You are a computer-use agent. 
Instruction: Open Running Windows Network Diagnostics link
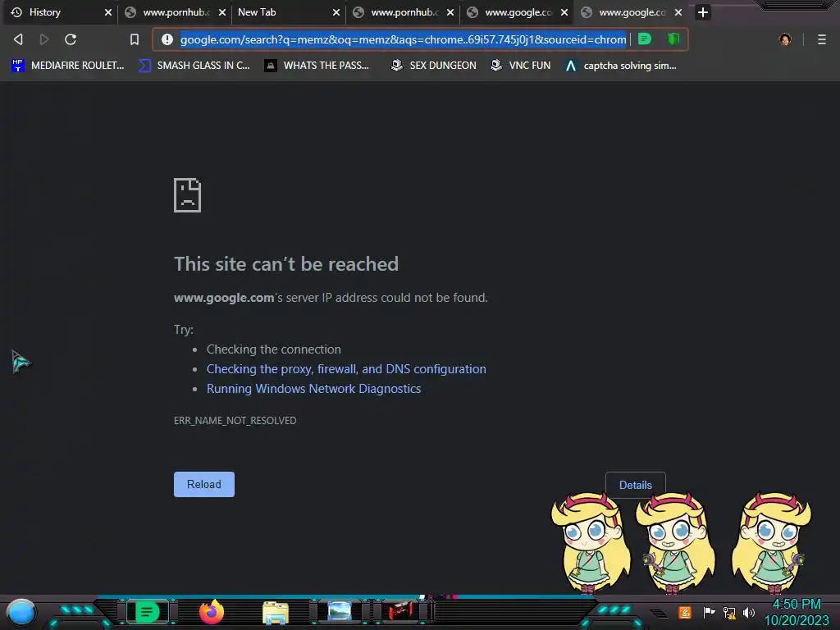(314, 389)
